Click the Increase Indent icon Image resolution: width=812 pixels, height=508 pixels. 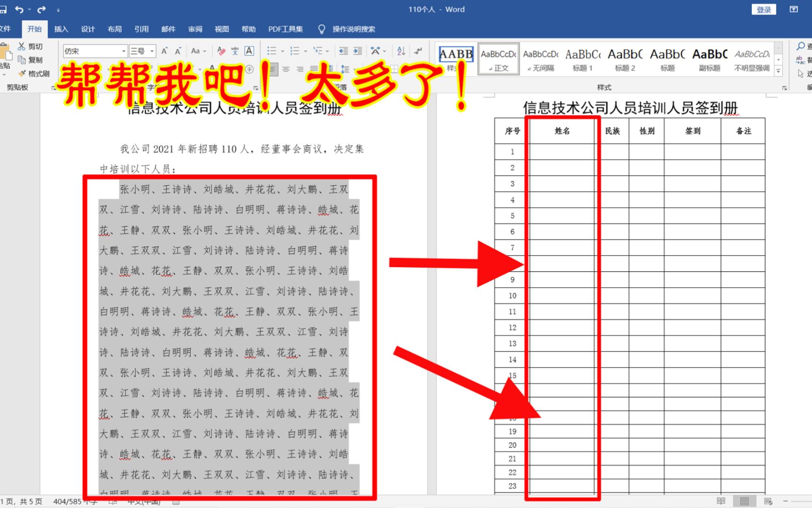click(358, 51)
